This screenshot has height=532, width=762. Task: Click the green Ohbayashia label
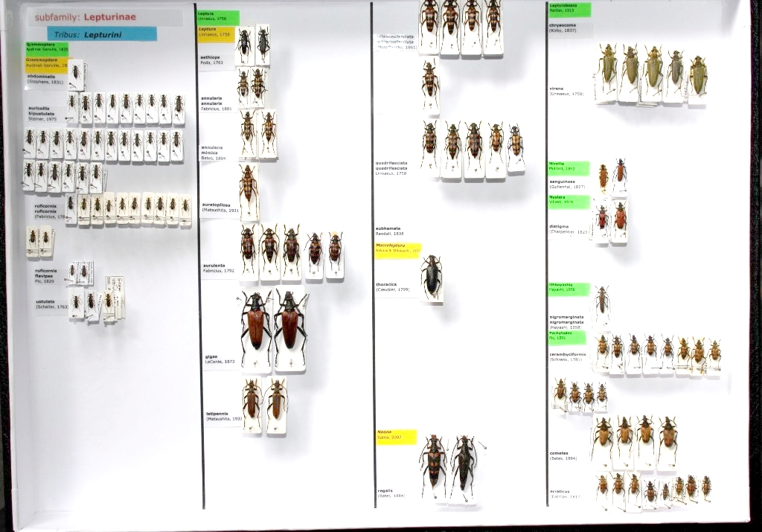click(569, 289)
